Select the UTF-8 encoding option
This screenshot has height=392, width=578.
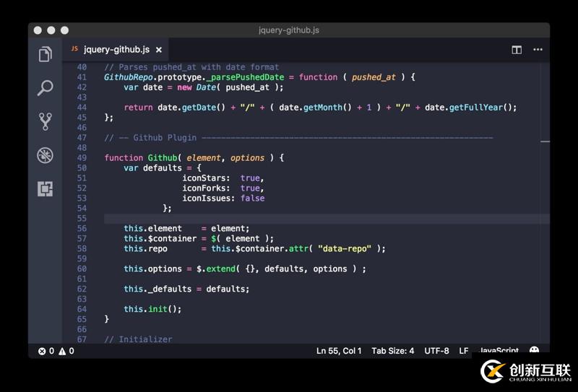(436, 351)
